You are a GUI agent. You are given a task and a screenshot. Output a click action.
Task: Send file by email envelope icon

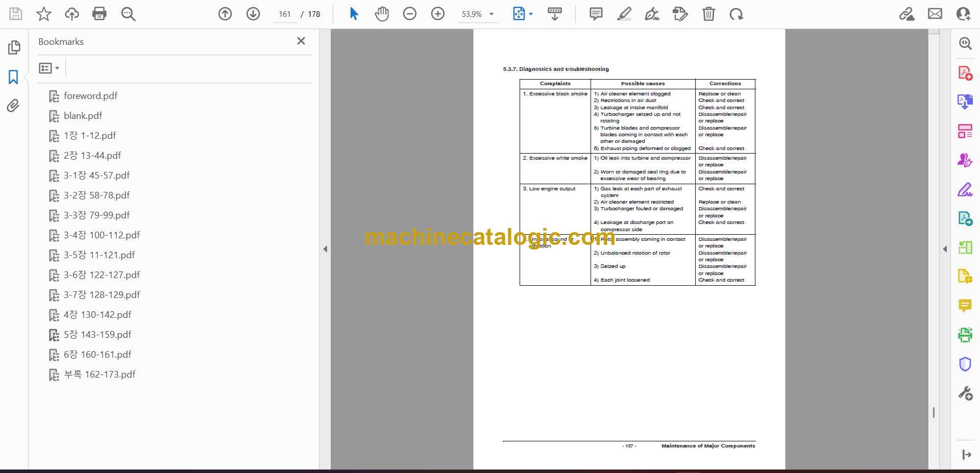935,14
